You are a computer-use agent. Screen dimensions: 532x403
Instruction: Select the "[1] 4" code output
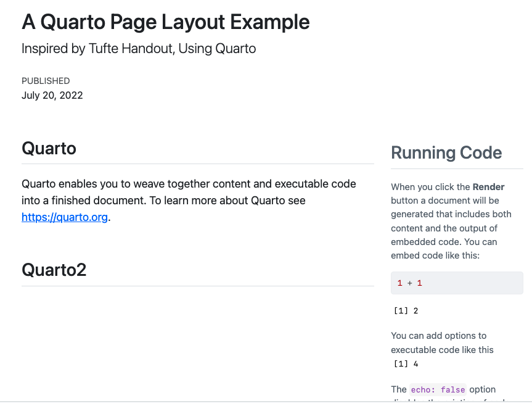click(406, 364)
